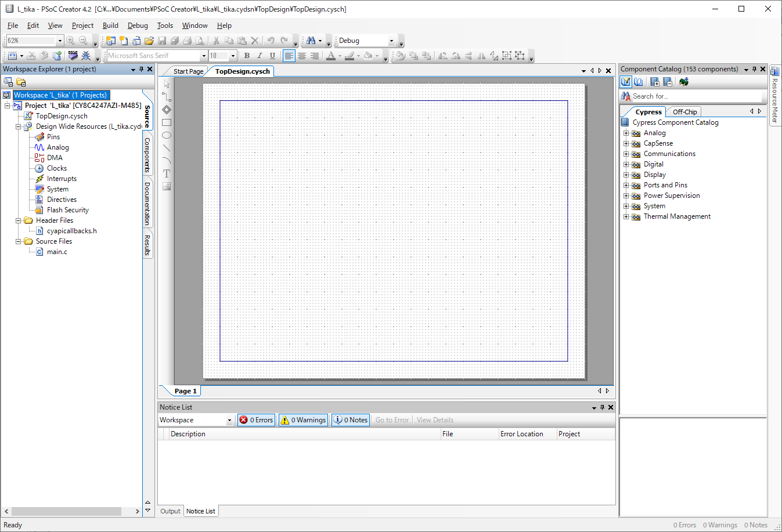782x532 pixels.
Task: Toggle underline formatting
Action: [x=272, y=56]
